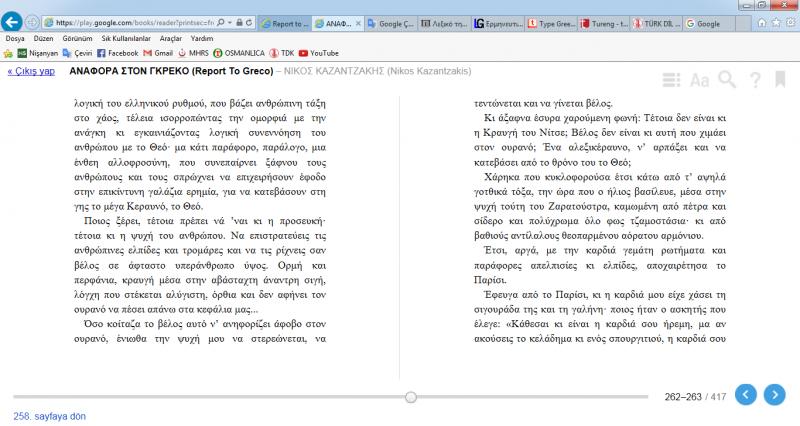Open the reader help question mark
This screenshot has width=800, height=426.
pos(755,80)
